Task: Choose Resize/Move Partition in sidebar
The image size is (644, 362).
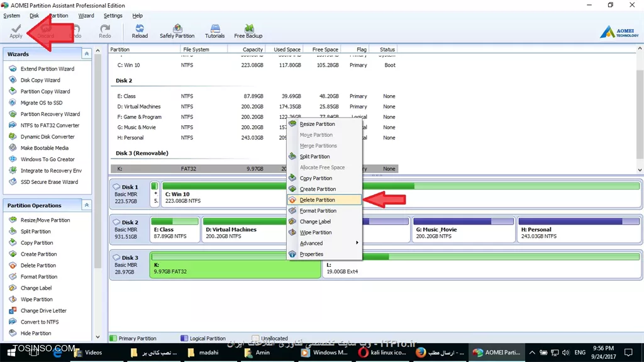Action: click(45, 220)
